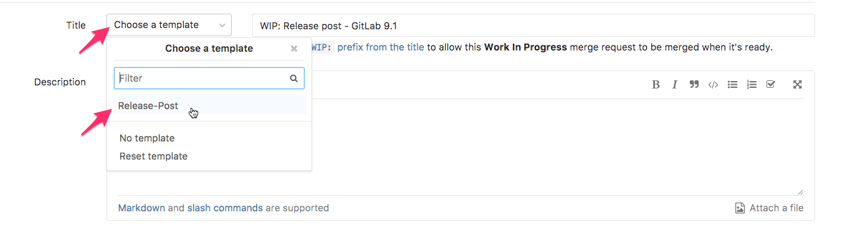868x225 pixels.
Task: Apply italic text formatting
Action: (674, 85)
